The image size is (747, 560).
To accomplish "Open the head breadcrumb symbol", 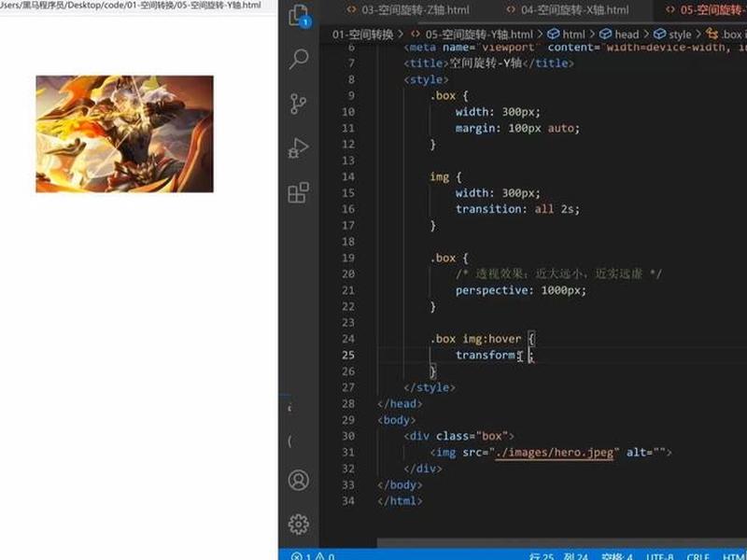I will click(619, 35).
